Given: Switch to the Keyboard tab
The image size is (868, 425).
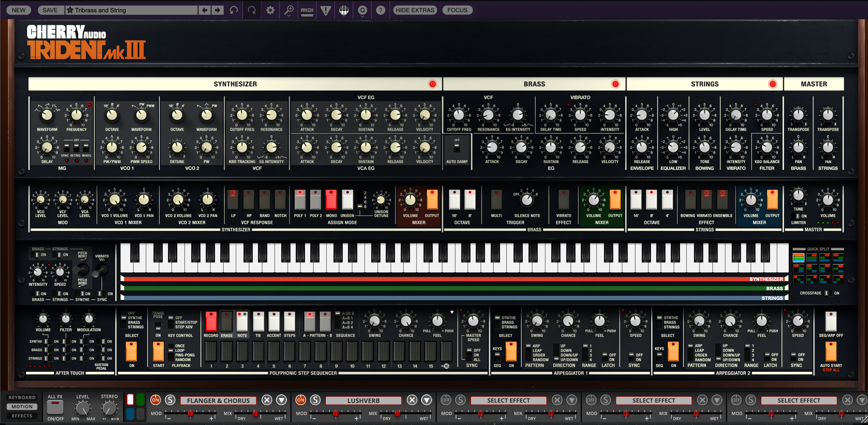Looking at the screenshot, I should (22, 397).
